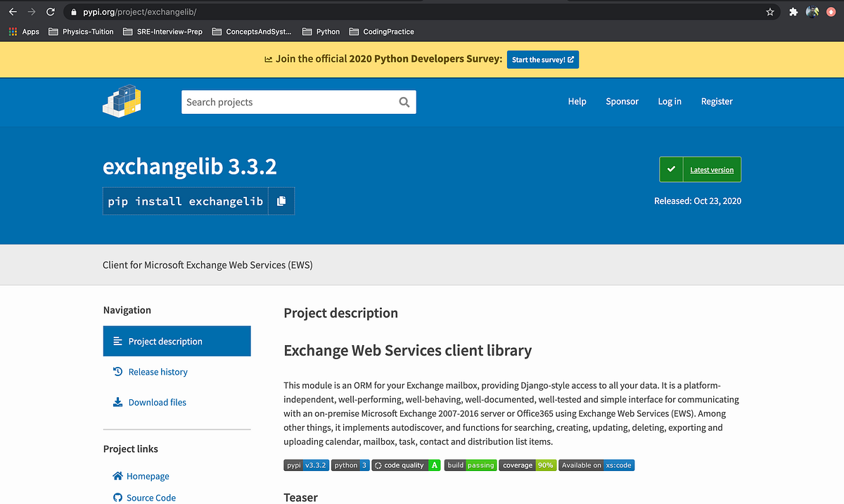Copy the pip install command using clipboard icon
Screen dimensions: 844x504
coord(281,201)
